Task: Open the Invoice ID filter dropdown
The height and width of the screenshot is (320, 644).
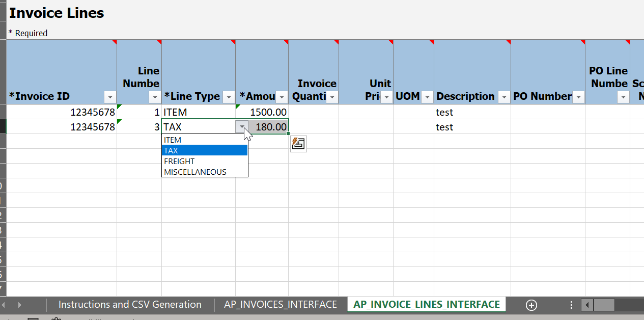Action: tap(110, 96)
